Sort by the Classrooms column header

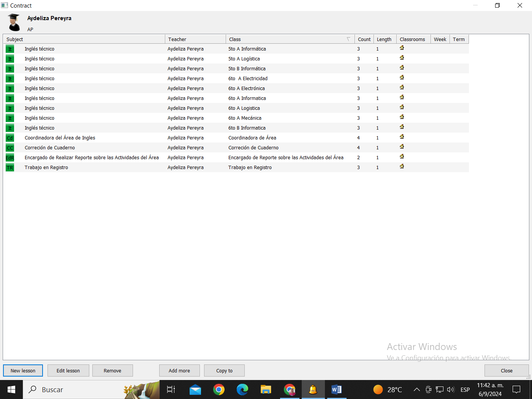(413, 39)
